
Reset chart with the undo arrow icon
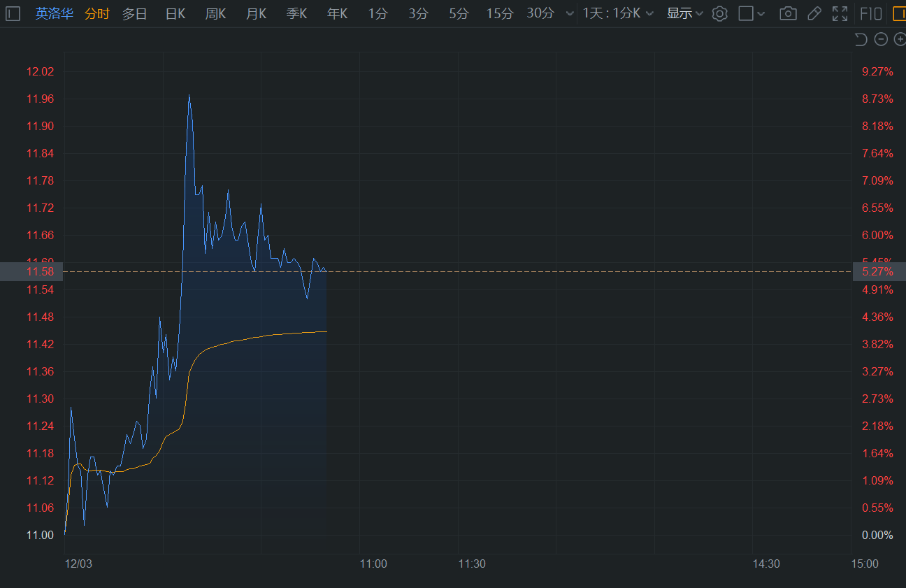[x=861, y=39]
